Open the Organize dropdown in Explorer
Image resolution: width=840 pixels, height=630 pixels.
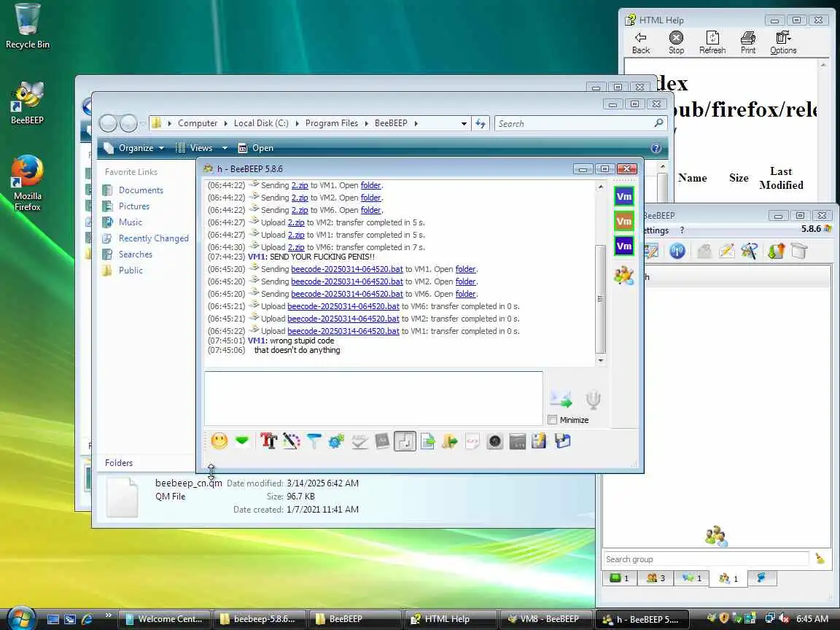click(134, 148)
